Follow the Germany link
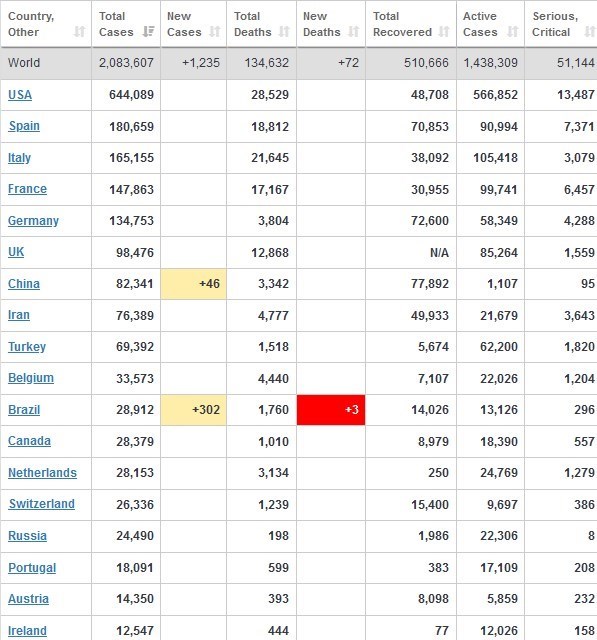 click(x=33, y=221)
